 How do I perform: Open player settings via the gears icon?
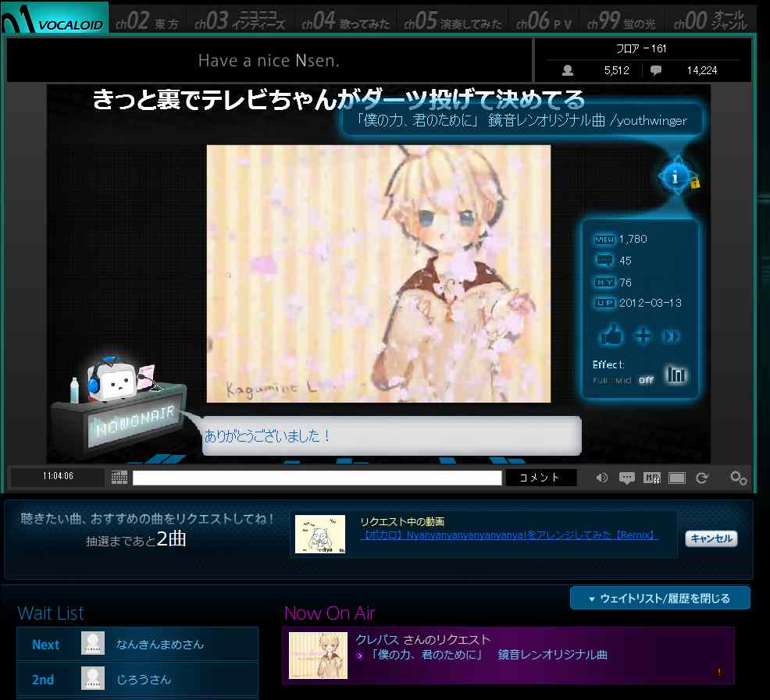[x=737, y=478]
